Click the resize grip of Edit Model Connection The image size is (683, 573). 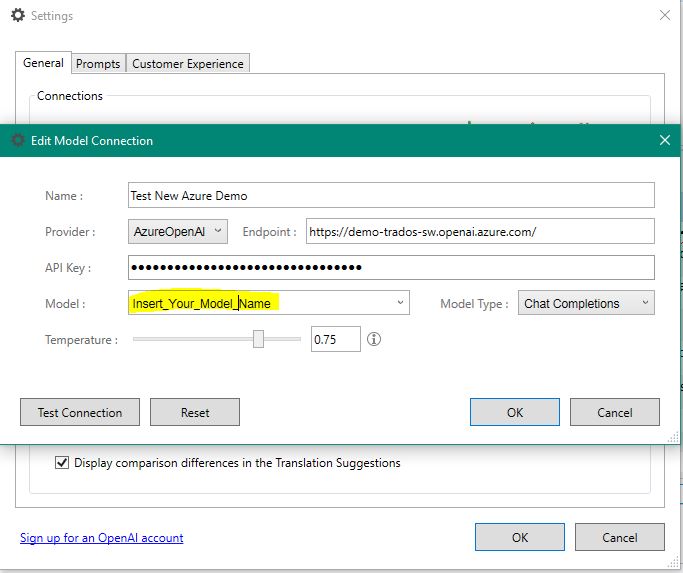pos(673,437)
